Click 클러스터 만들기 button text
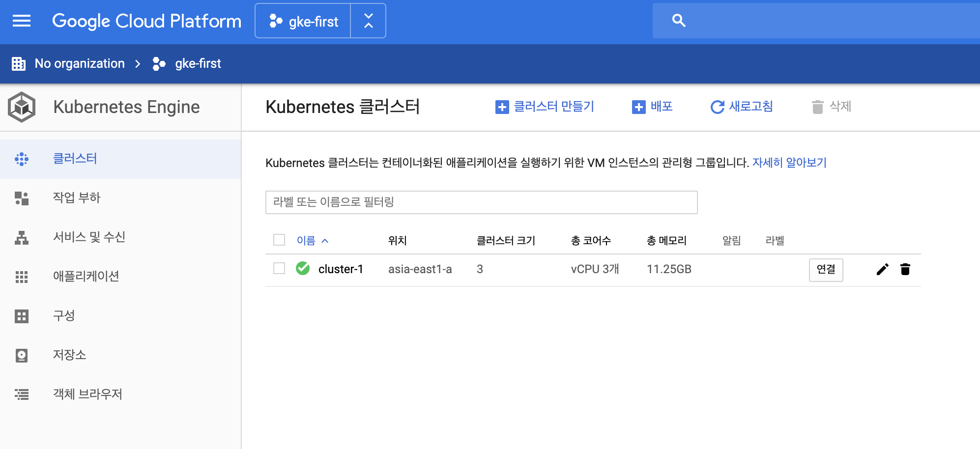The width and height of the screenshot is (980, 449). [554, 106]
